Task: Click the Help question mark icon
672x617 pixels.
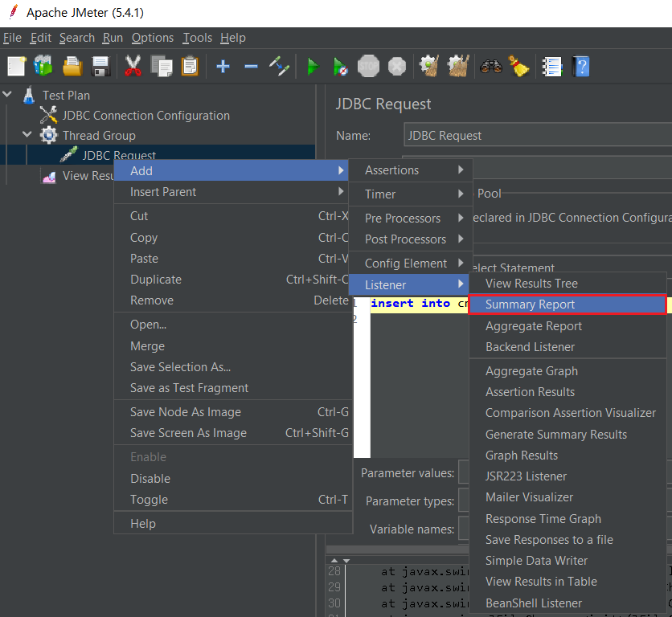Action: pyautogui.click(x=581, y=67)
